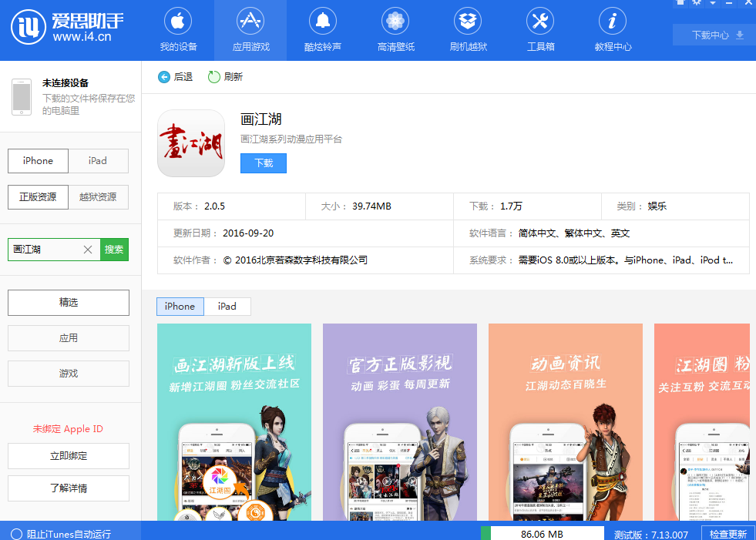
Task: Click 了解详情 to learn details
Action: [69, 488]
